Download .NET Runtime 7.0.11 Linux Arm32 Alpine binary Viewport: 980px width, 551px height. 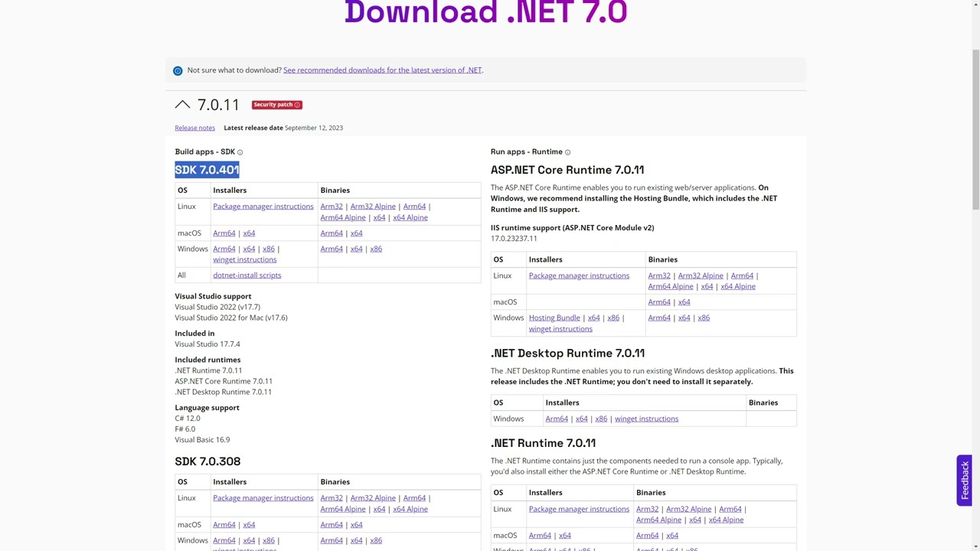click(x=689, y=509)
